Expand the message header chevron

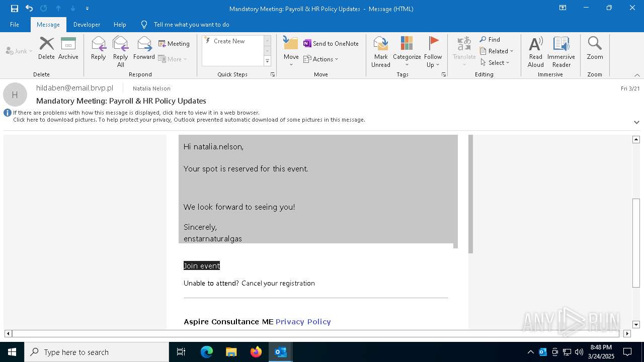[x=636, y=122]
